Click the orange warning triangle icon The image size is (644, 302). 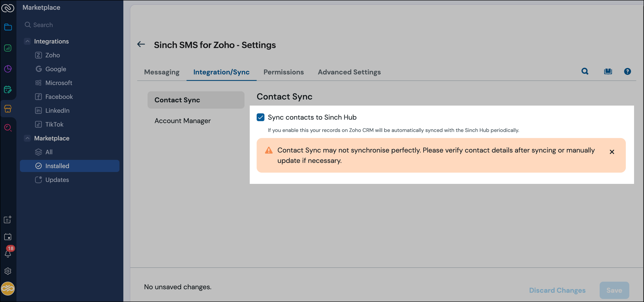(x=269, y=150)
